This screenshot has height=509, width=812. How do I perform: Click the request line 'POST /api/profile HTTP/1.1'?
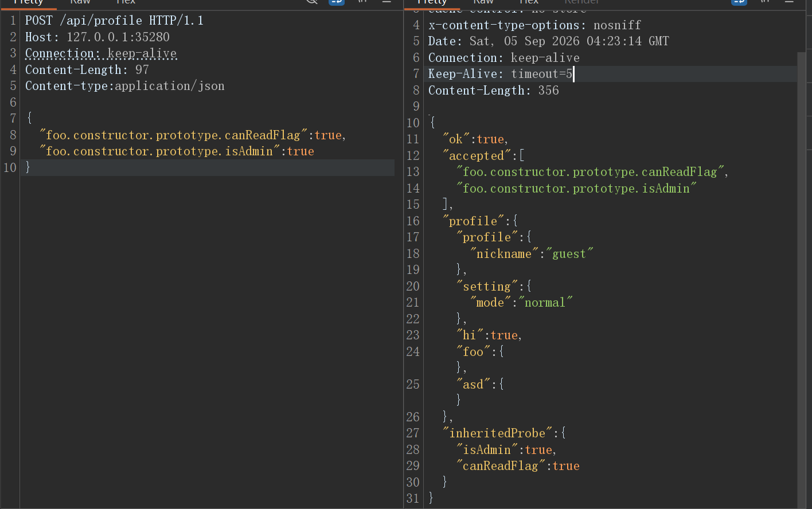click(114, 21)
